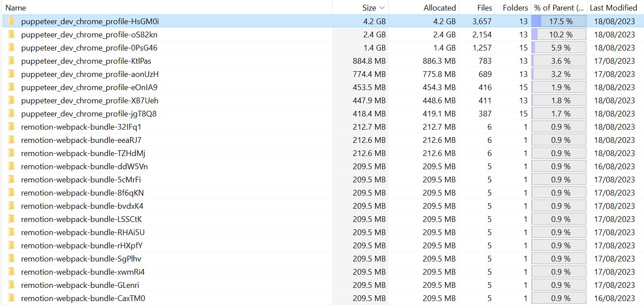Viewport: 644px width, 305px height.
Task: Click the folder icon for remotion-webpack-bundle-CaxTM0
Action: coord(11,298)
